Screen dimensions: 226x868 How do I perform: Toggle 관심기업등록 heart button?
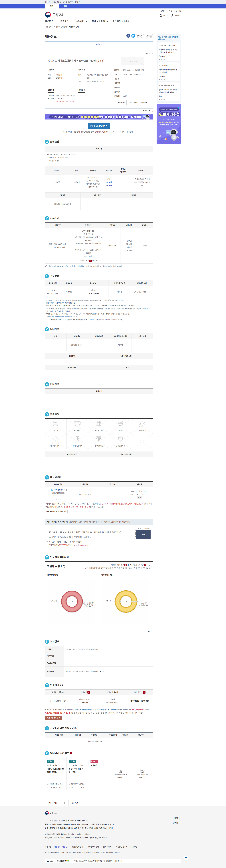coord(132,102)
